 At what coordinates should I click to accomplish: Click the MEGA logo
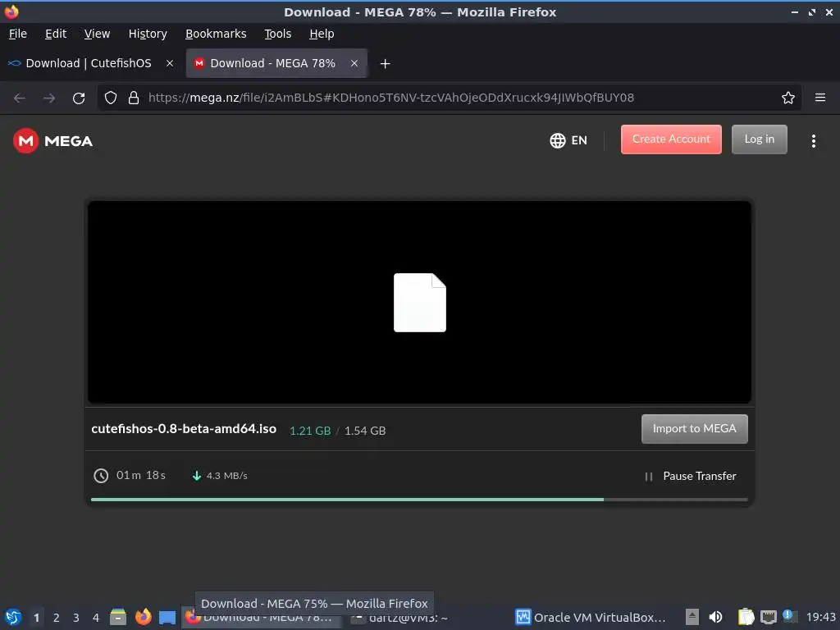coord(53,141)
